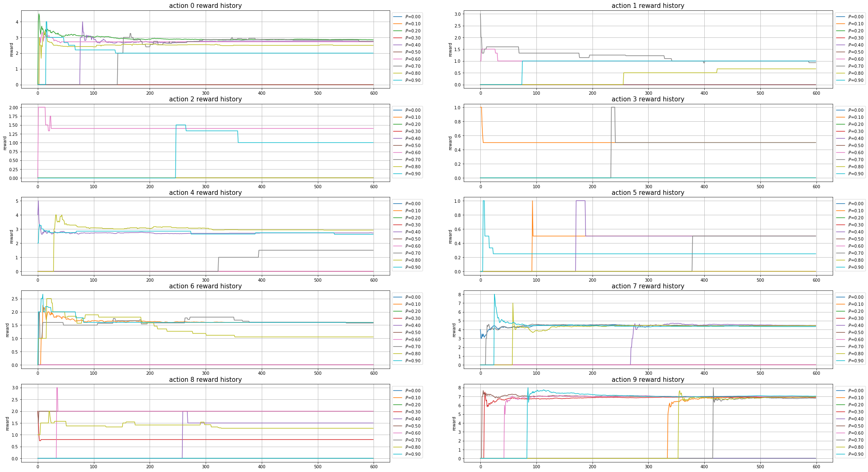
Task: Click the 'action 5 reward history' title
Action: 648,193
